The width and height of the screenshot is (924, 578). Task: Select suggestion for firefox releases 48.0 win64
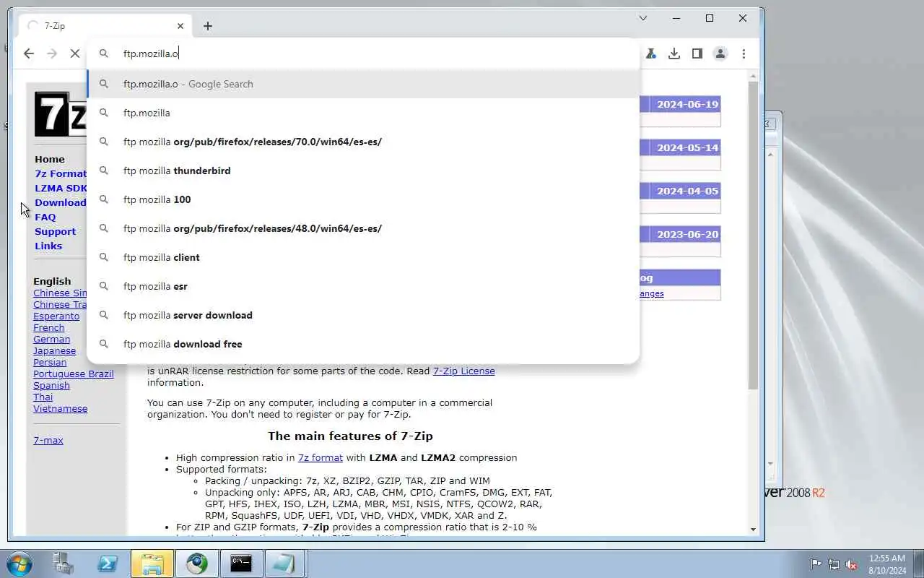point(363,228)
